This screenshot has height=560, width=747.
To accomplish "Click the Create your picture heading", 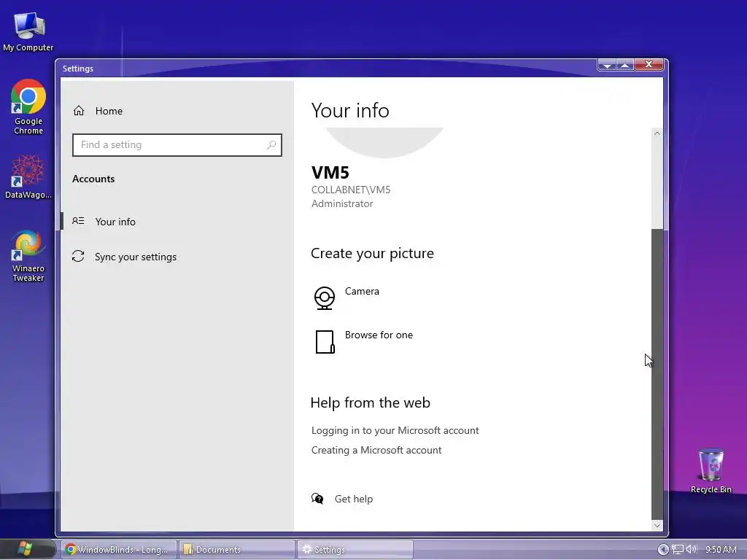I will (x=372, y=253).
